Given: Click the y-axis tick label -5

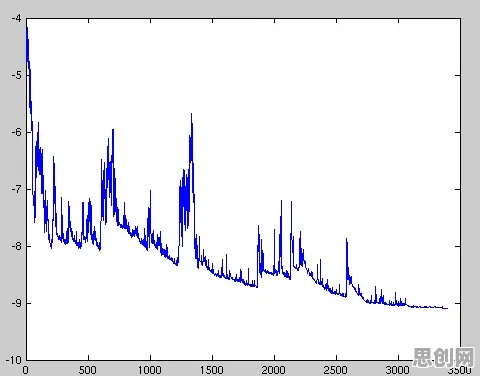Looking at the screenshot, I should (16, 75).
